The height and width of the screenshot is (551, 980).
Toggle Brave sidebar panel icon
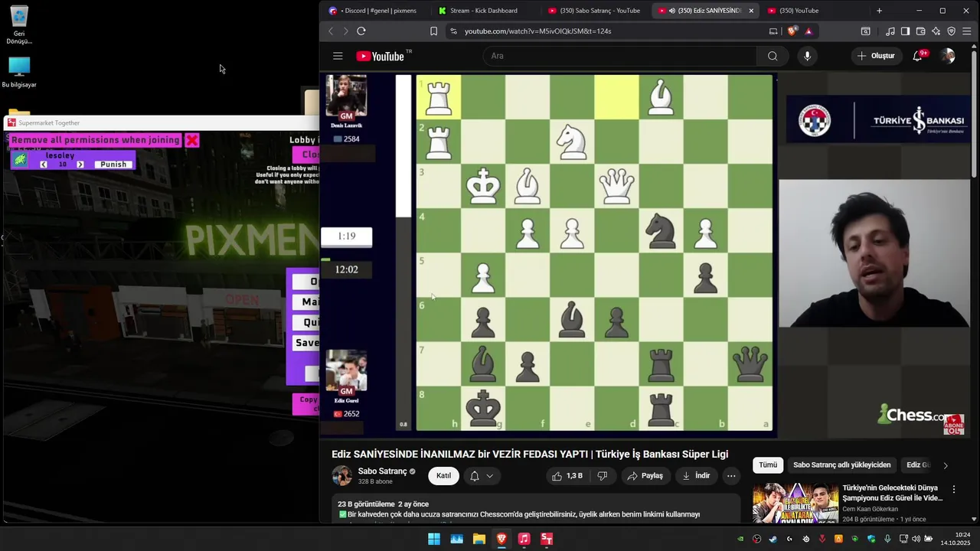pyautogui.click(x=905, y=31)
